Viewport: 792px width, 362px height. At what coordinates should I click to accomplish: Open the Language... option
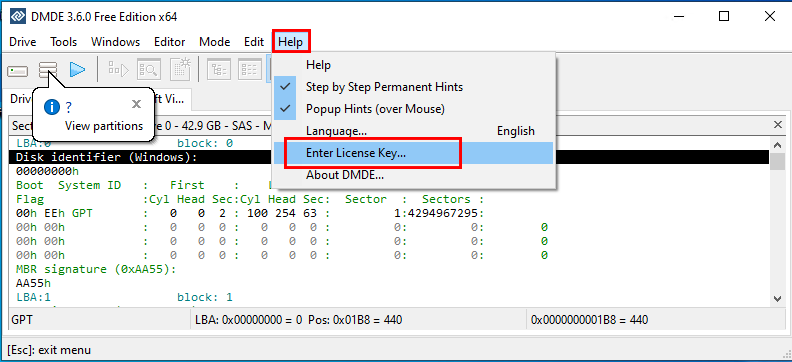[x=414, y=131]
